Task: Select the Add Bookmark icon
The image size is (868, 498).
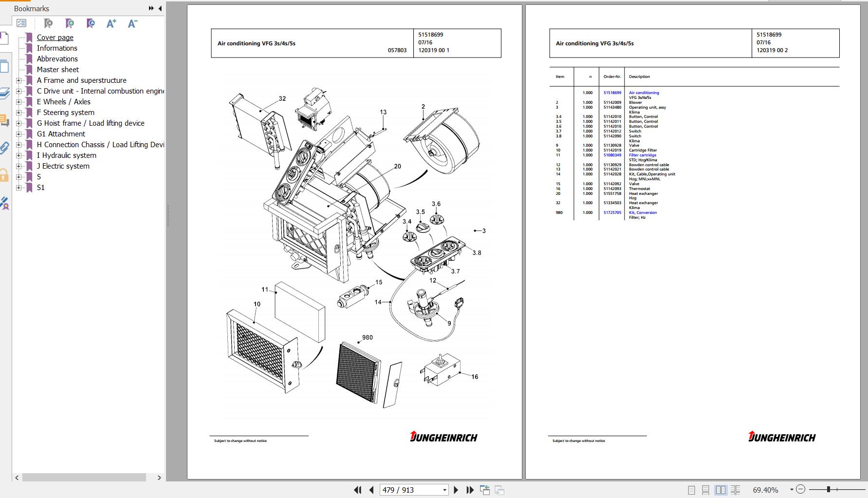Action: pyautogui.click(x=69, y=23)
